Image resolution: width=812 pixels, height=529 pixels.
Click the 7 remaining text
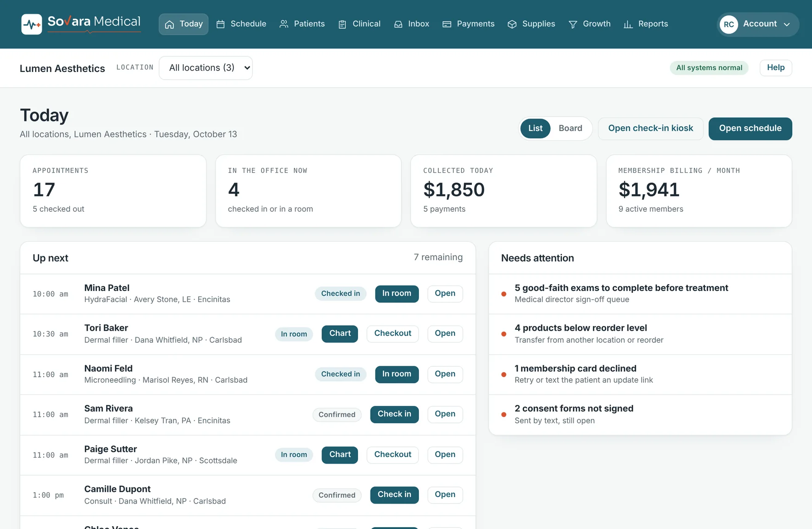point(438,257)
